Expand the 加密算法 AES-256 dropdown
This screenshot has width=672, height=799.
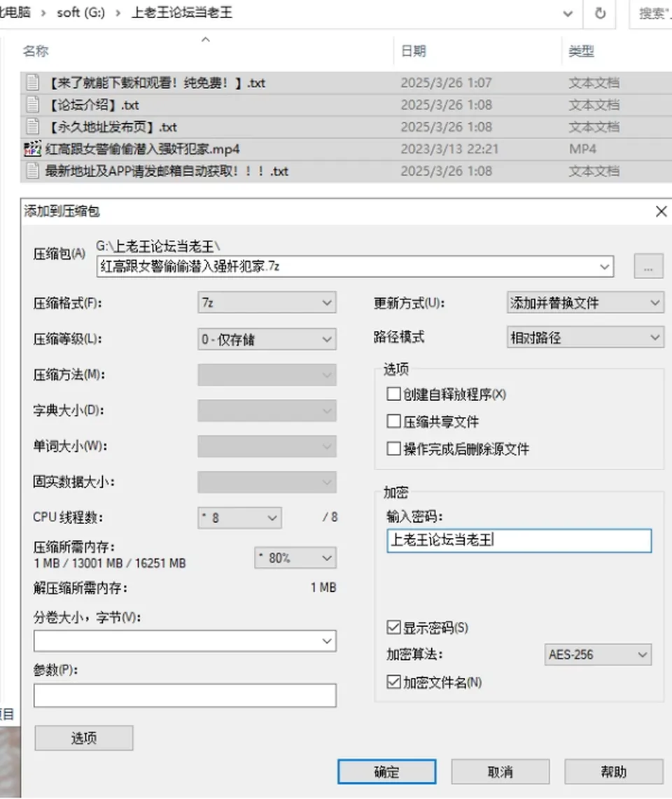point(598,654)
